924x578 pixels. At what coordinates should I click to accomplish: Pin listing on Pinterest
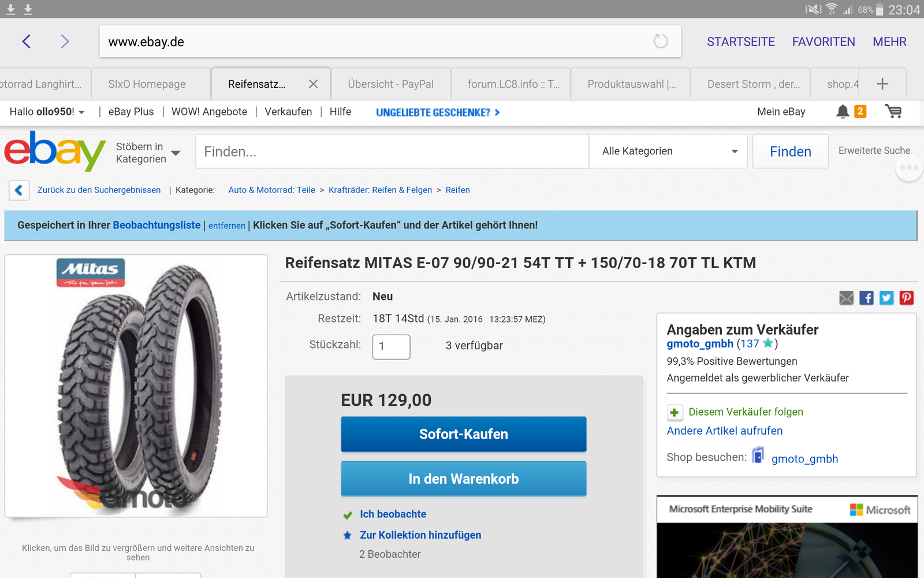pyautogui.click(x=907, y=298)
